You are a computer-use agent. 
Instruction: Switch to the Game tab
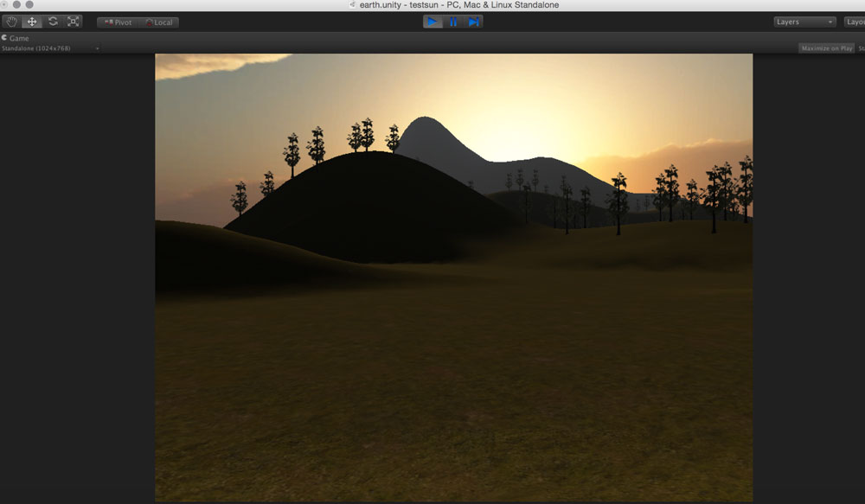[x=16, y=38]
